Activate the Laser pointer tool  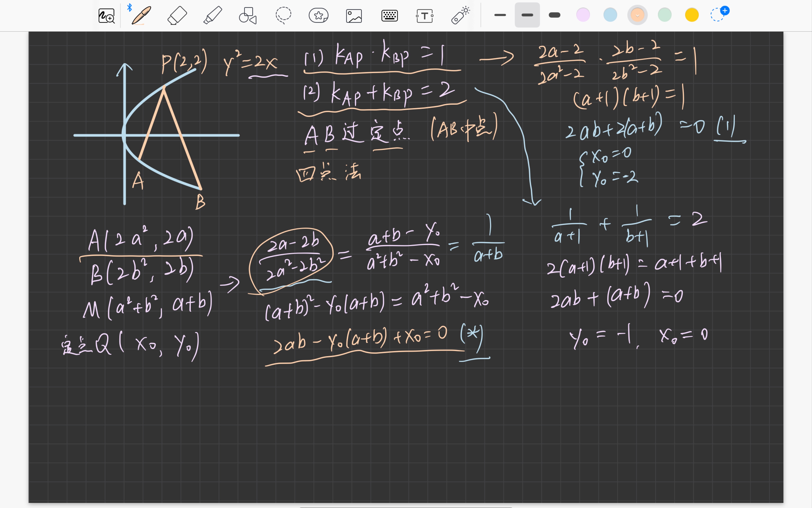pyautogui.click(x=461, y=16)
